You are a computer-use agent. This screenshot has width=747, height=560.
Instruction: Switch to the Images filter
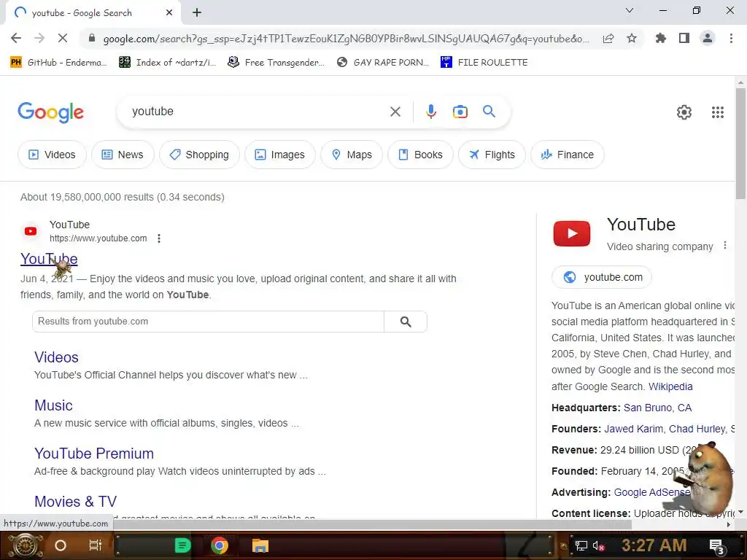click(x=279, y=155)
